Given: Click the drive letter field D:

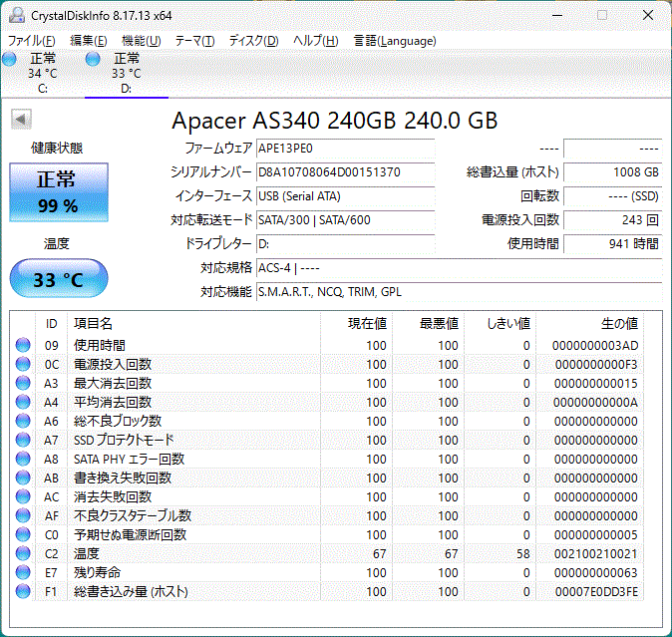Looking at the screenshot, I should tap(345, 244).
